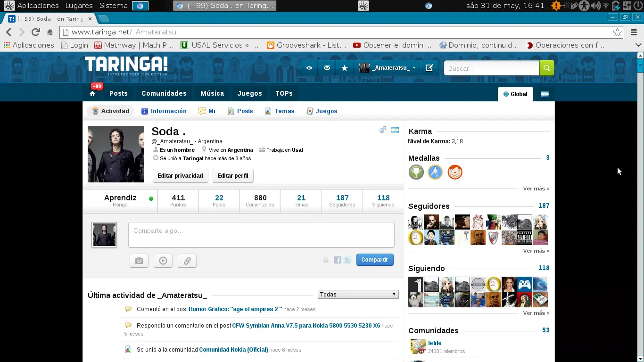Open favorites with the star header icon

[345, 68]
